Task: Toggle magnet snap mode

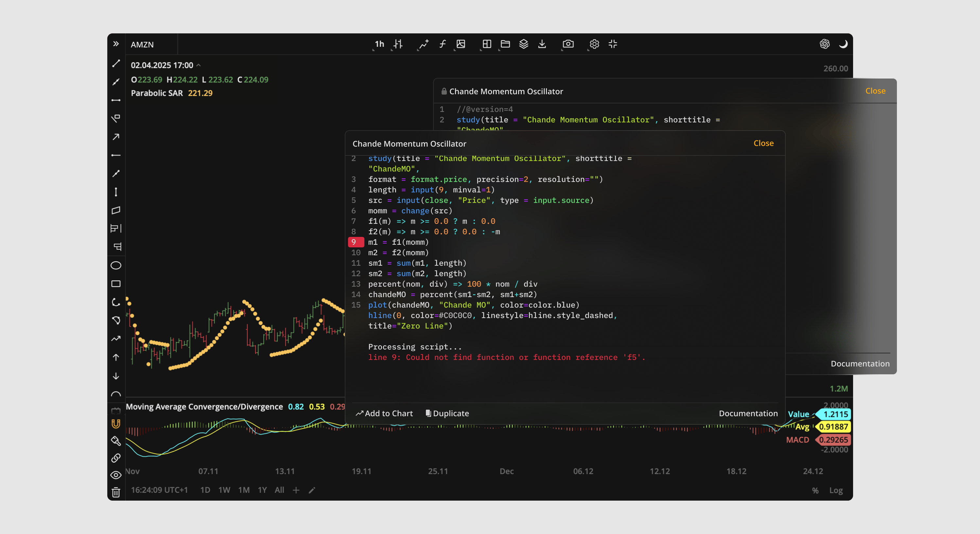Action: click(x=116, y=424)
